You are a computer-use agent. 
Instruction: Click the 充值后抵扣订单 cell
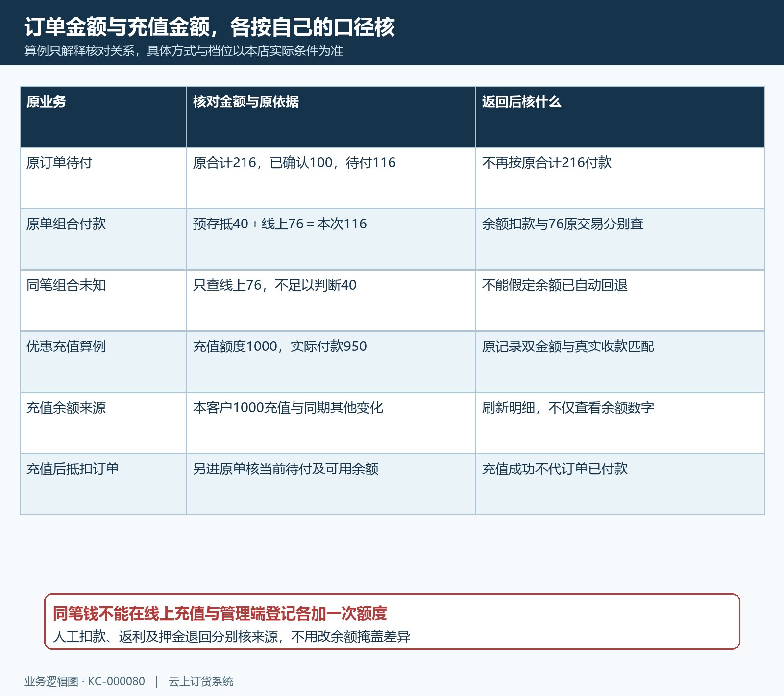click(x=103, y=484)
